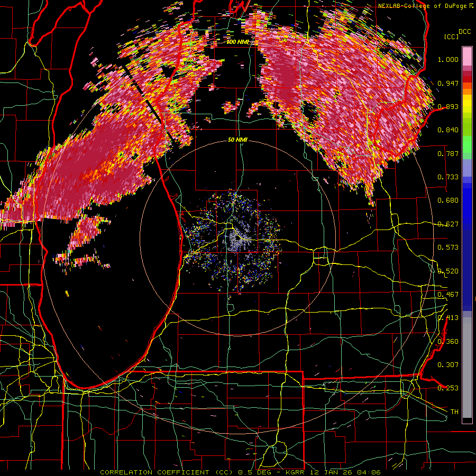The height and width of the screenshot is (476, 476).
Task: Click the 0.307 scale value
Action: pos(448,365)
